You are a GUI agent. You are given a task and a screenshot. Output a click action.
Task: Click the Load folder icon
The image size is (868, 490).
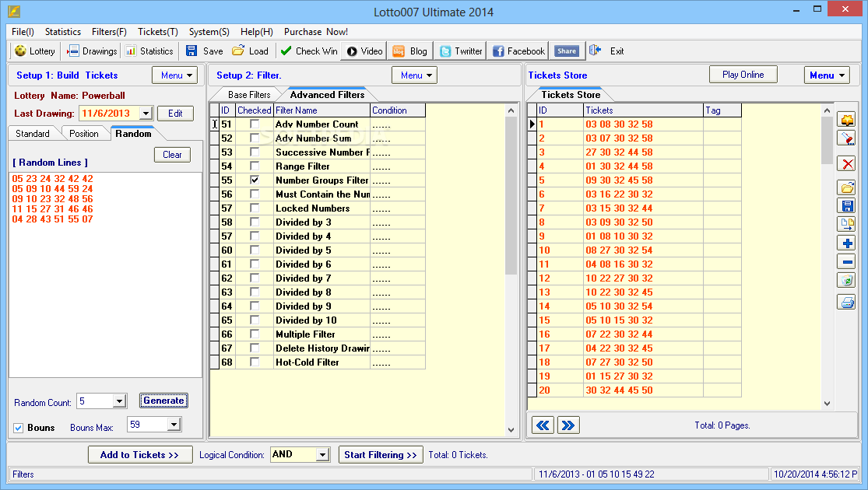click(238, 51)
